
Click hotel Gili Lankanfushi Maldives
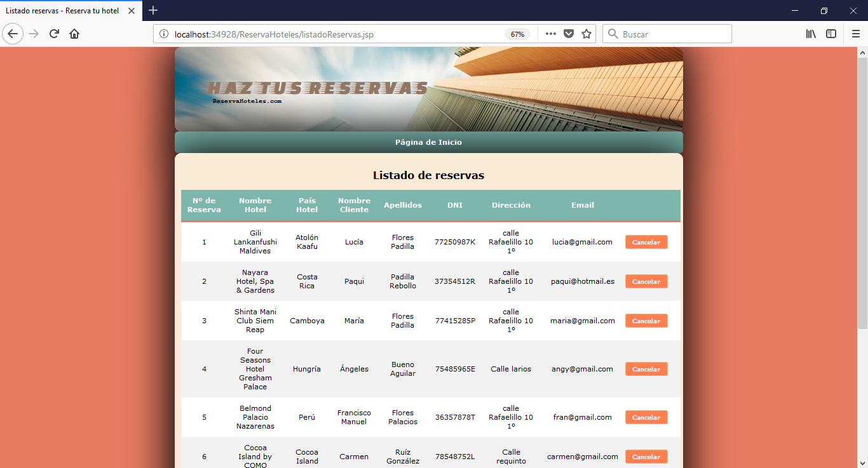[x=255, y=242]
